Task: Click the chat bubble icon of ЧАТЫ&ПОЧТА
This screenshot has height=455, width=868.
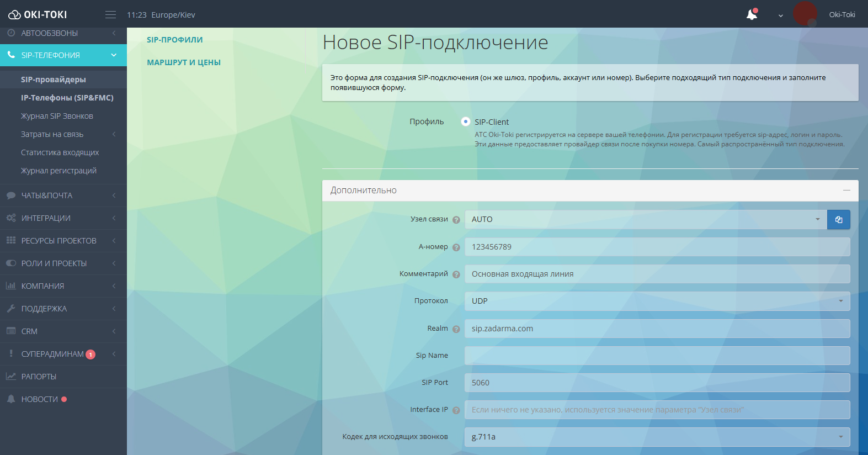Action: pos(11,195)
